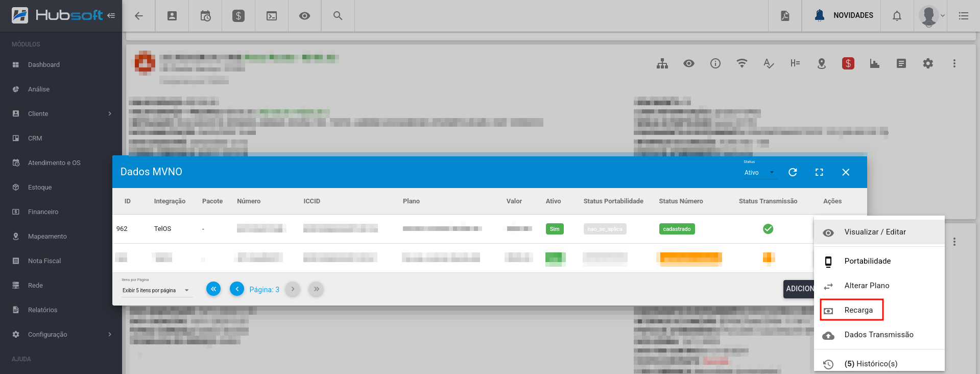Click the PDF export icon in top bar
Viewport: 980px width, 374px height.
tap(785, 16)
